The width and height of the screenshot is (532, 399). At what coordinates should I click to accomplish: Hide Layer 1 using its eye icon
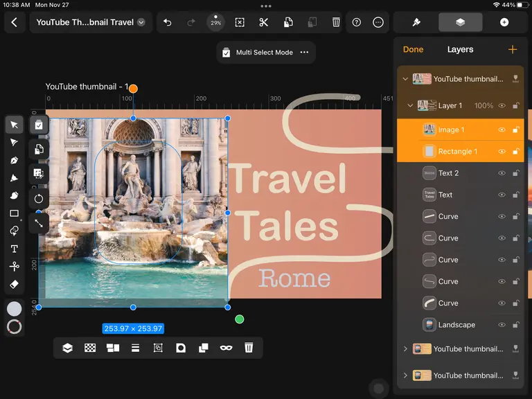point(502,105)
